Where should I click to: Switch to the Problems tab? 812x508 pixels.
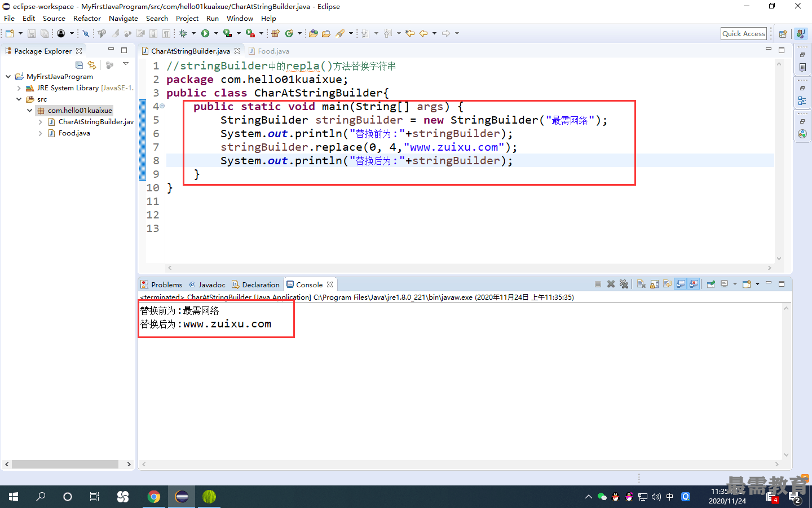[162, 284]
